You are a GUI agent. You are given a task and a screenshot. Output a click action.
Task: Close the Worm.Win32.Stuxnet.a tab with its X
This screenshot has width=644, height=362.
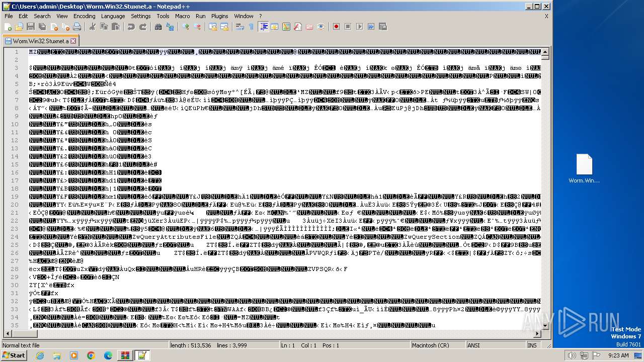tap(73, 41)
